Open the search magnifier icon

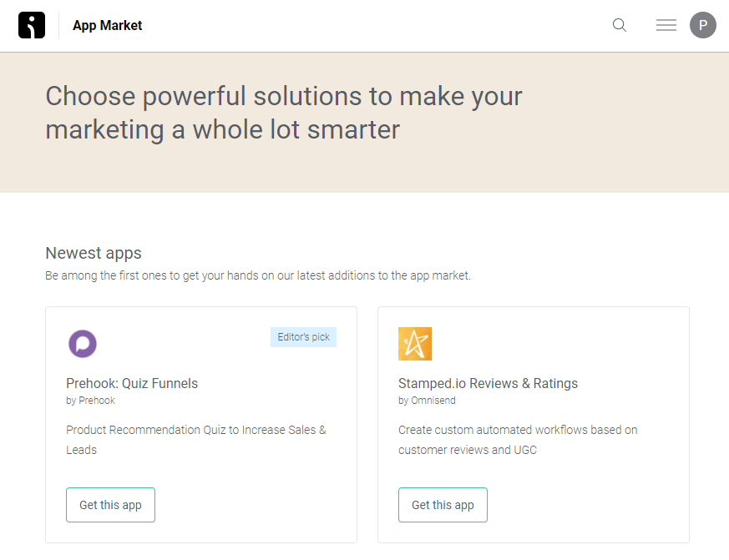(620, 25)
